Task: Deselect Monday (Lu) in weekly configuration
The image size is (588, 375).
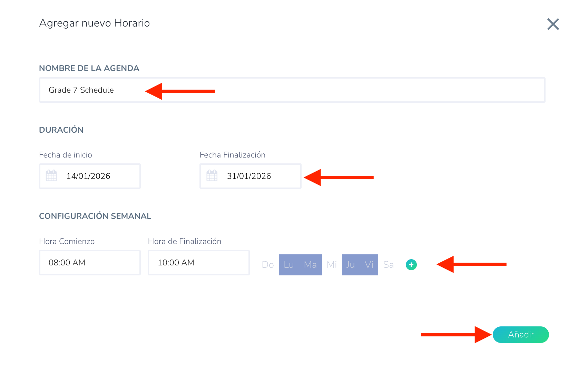Action: click(289, 265)
